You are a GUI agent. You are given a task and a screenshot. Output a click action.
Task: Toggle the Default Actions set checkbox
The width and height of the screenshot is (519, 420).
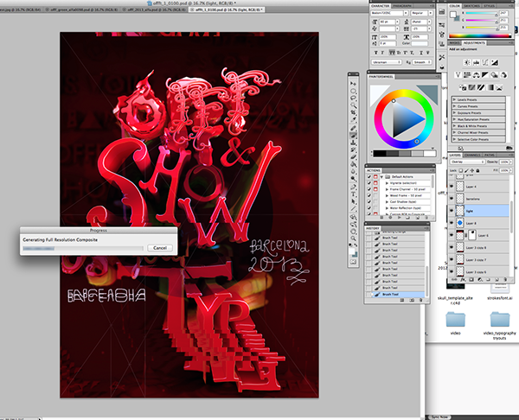[x=369, y=176]
